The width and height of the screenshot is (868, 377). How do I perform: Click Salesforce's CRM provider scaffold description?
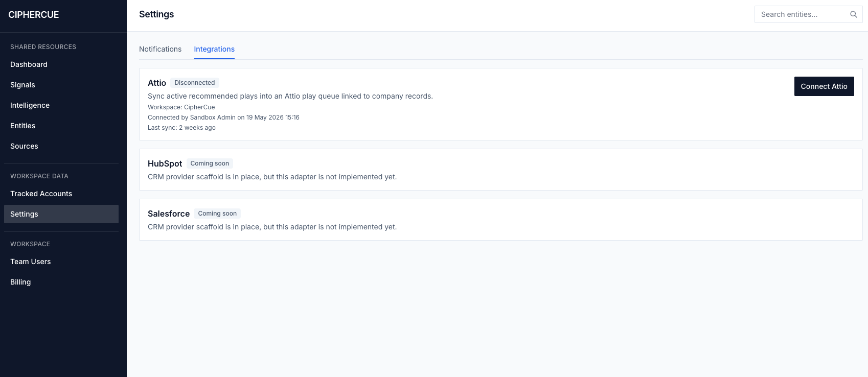(x=272, y=227)
